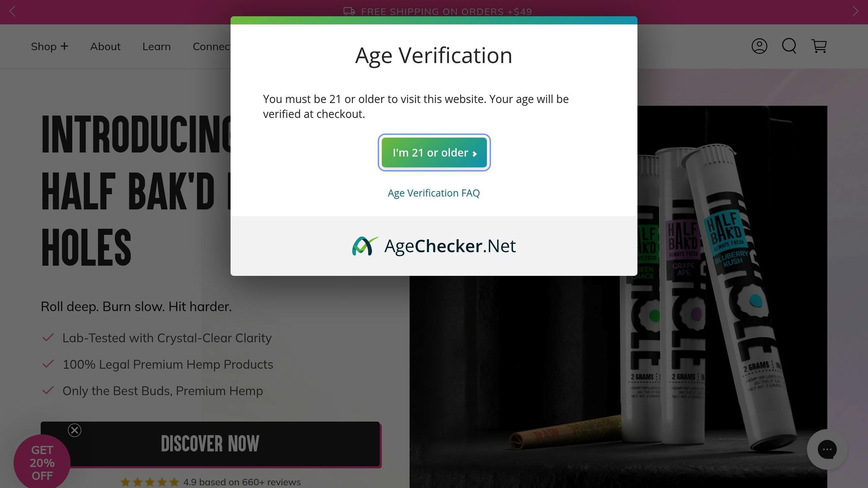
Task: Open the Get 20% Off badge
Action: pos(42,463)
